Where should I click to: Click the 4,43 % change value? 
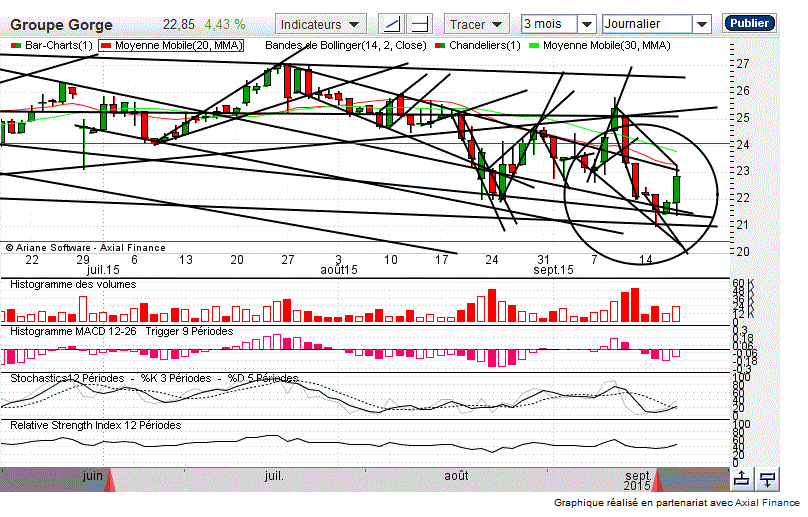click(x=225, y=25)
